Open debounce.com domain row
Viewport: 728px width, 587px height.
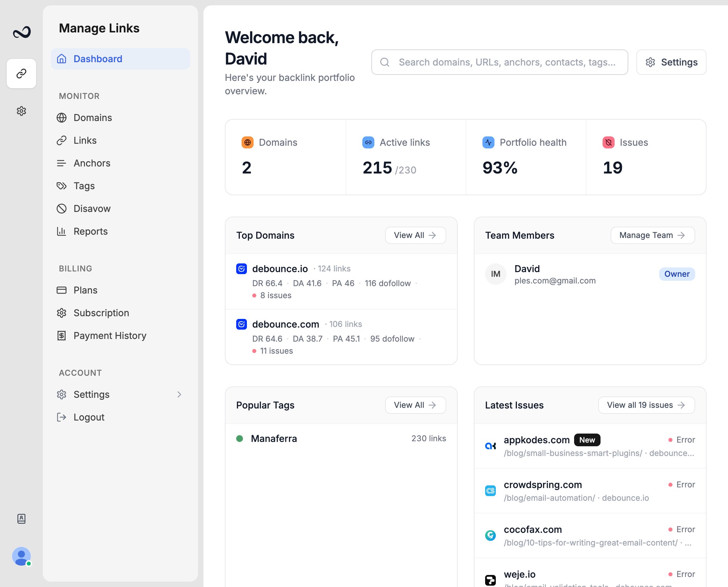coord(341,337)
